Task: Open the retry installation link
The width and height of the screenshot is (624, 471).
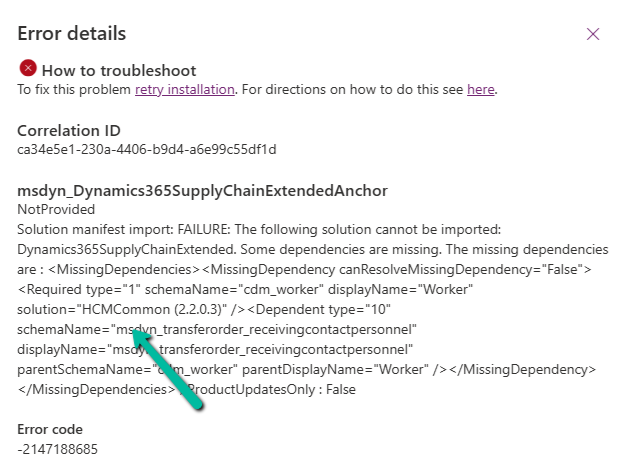Action: [185, 90]
